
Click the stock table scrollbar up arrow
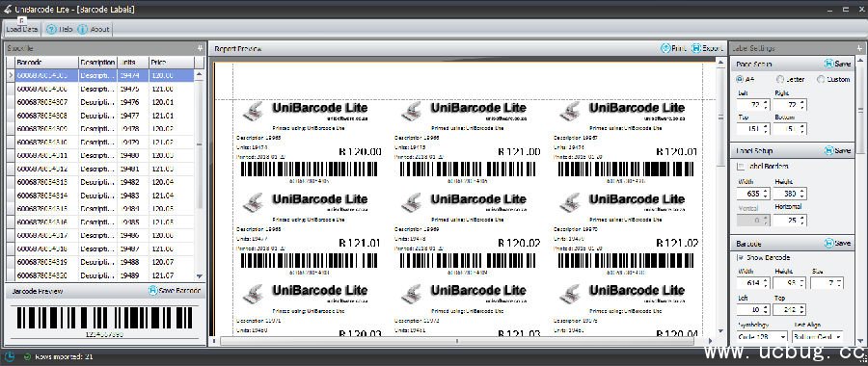click(200, 73)
